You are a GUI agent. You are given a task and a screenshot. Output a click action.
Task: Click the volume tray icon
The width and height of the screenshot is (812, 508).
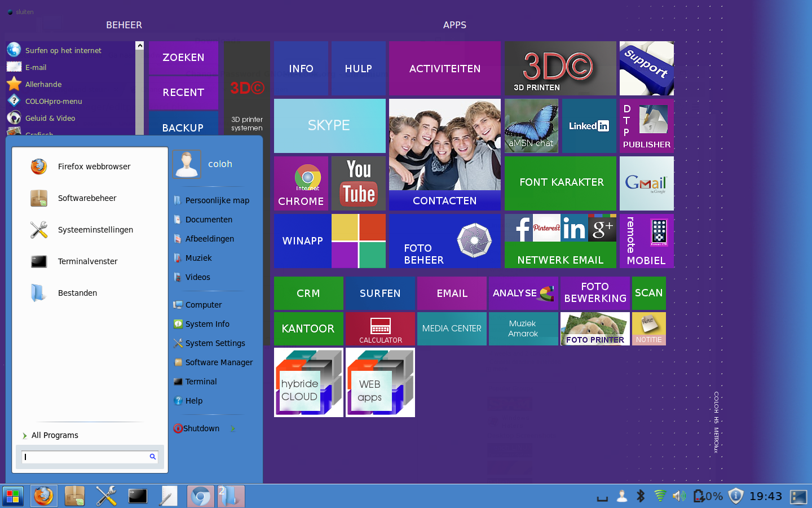679,496
